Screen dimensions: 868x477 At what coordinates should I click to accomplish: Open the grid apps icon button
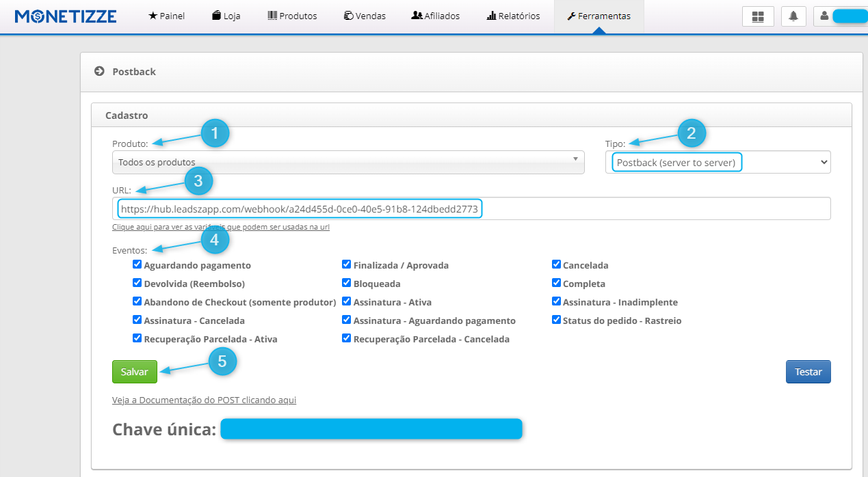click(x=758, y=16)
